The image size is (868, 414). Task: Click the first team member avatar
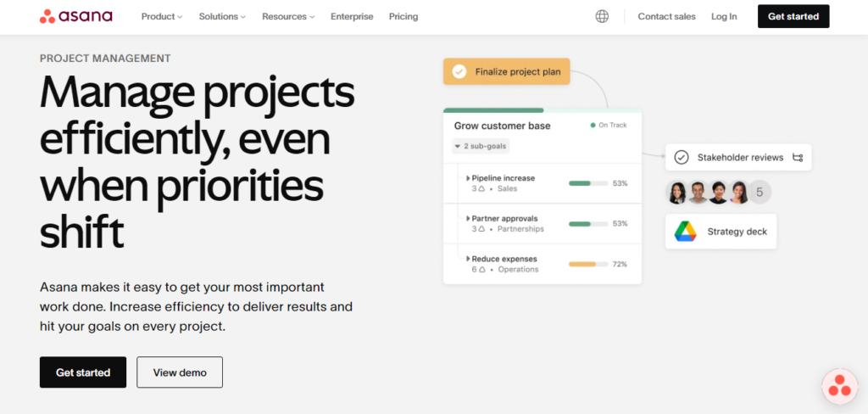677,193
